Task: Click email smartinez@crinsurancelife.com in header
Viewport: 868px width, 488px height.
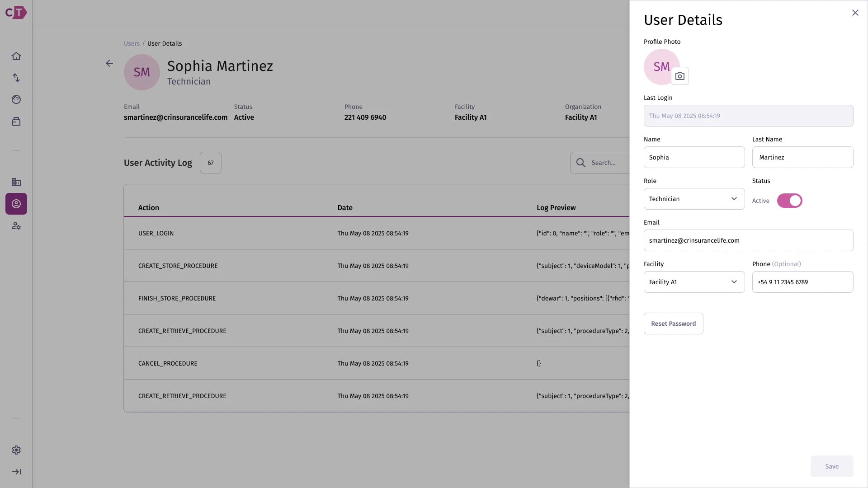Action: point(176,117)
